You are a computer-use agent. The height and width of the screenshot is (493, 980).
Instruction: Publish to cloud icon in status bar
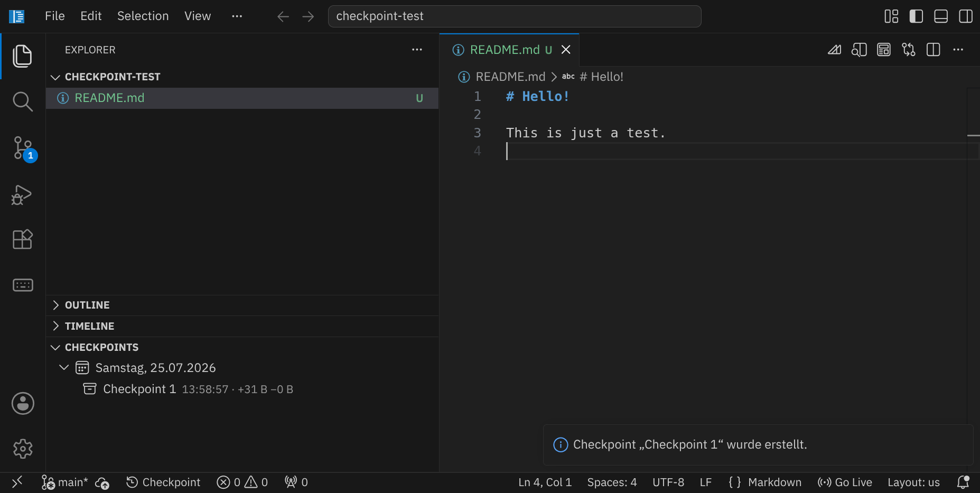(x=102, y=482)
